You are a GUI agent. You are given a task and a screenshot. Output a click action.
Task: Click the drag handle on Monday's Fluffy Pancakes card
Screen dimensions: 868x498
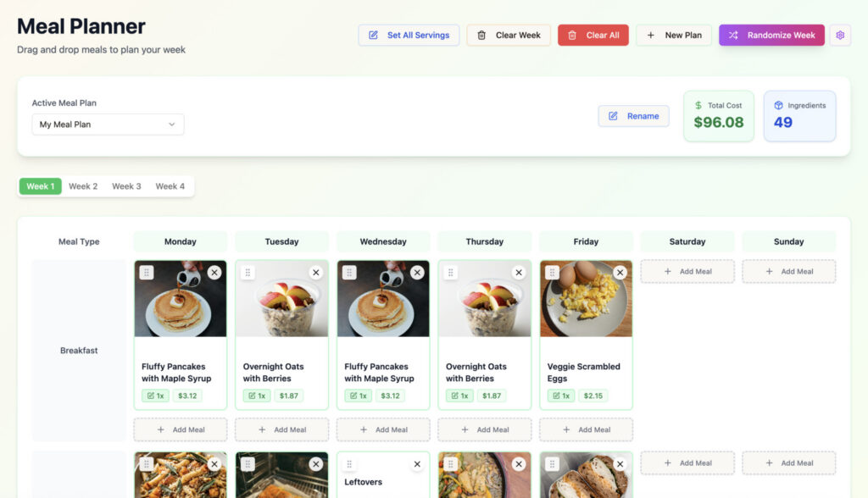pyautogui.click(x=147, y=272)
